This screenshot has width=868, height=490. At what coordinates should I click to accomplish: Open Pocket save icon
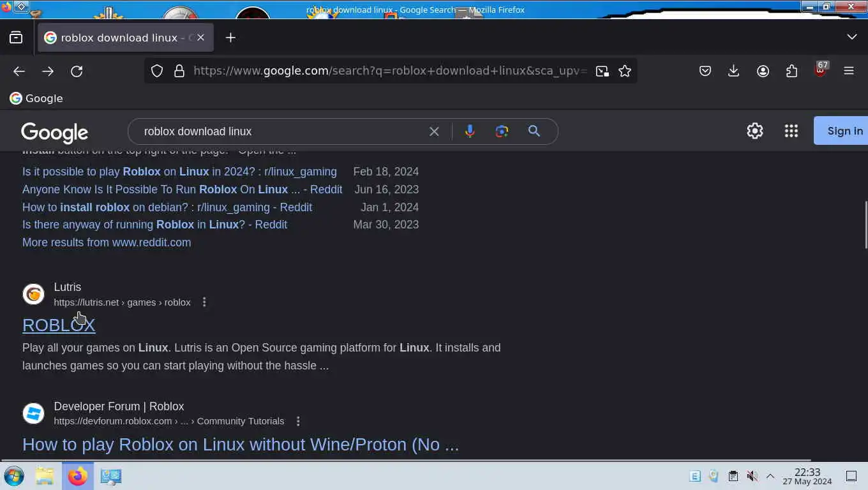tap(705, 71)
